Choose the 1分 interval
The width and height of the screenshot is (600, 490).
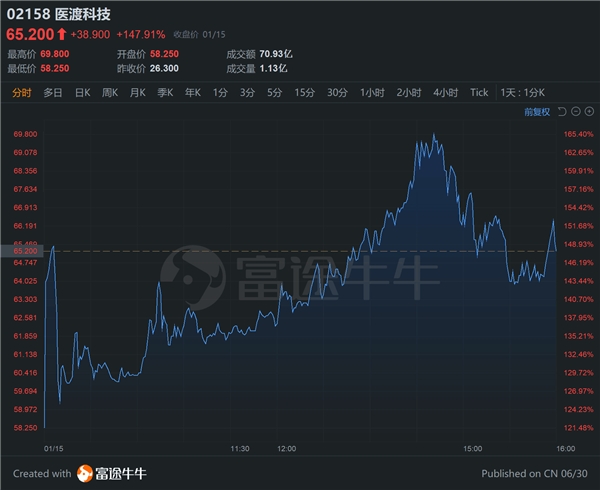click(220, 93)
